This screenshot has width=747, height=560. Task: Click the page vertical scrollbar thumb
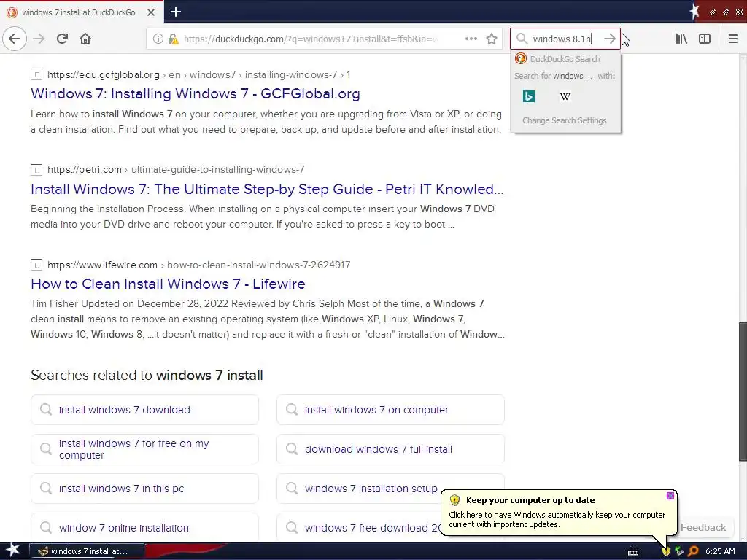(x=743, y=392)
